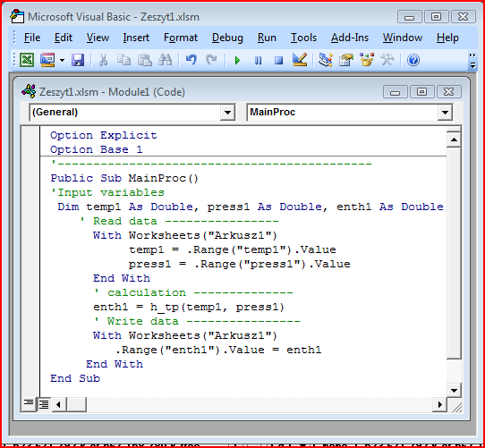Screen dimensions: 485x448
Task: Open Visual Basic Help question mark icon
Action: [413, 60]
